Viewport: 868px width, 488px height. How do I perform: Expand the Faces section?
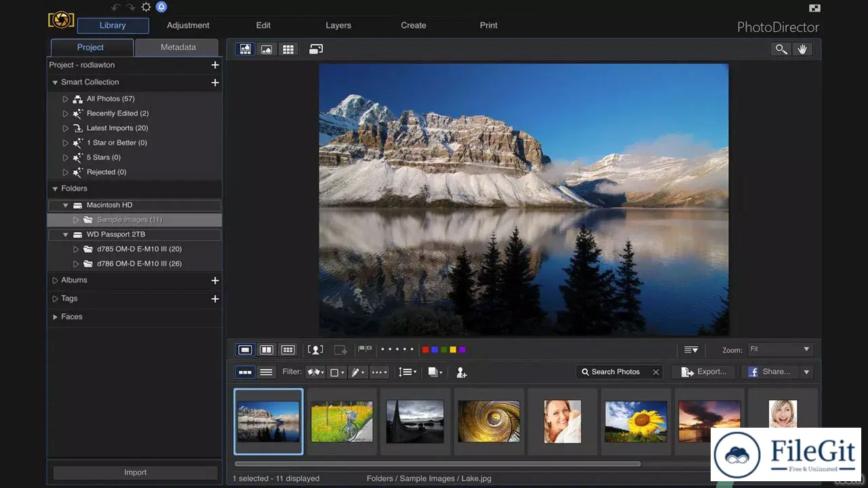point(55,317)
